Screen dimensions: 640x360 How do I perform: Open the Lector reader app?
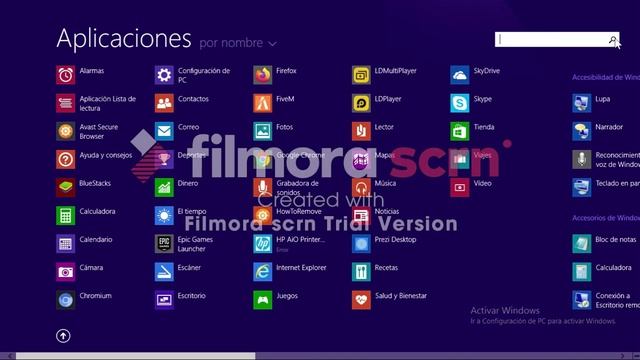(x=361, y=131)
